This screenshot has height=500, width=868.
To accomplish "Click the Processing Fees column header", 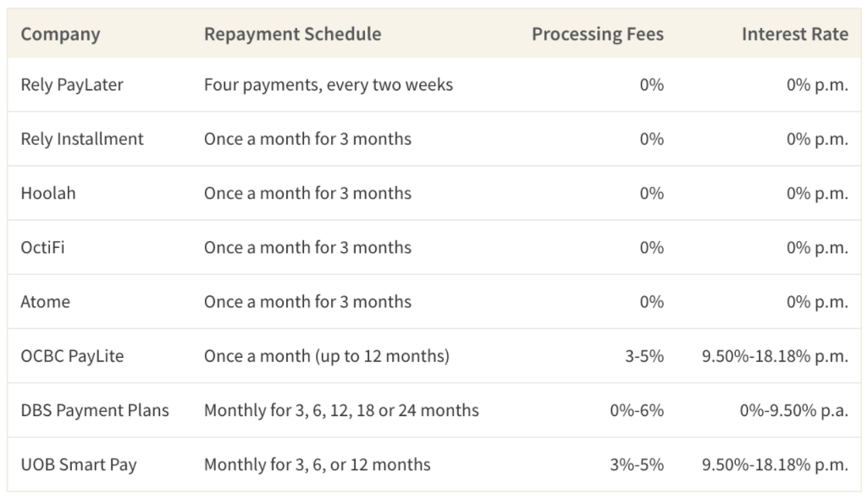I will [597, 35].
